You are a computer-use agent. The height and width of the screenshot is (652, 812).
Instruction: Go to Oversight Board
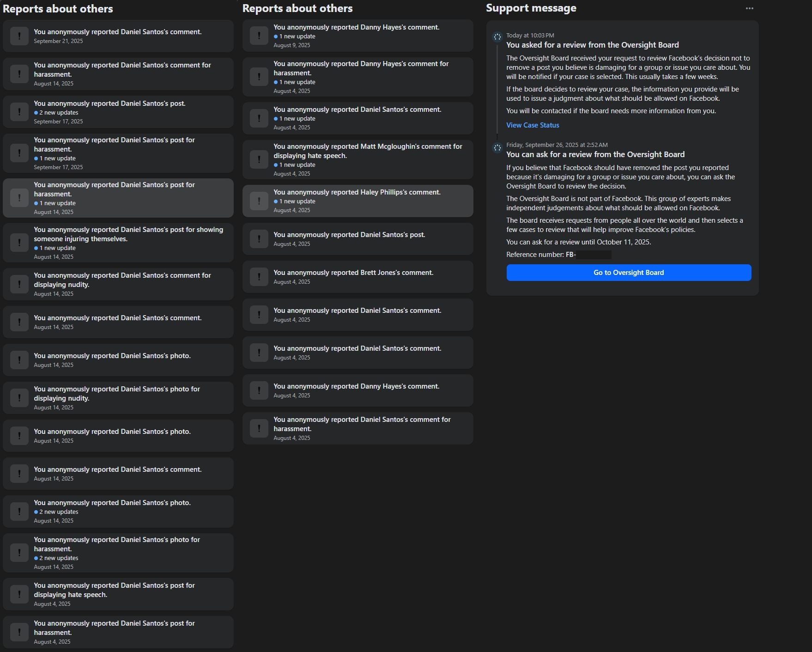(x=629, y=273)
